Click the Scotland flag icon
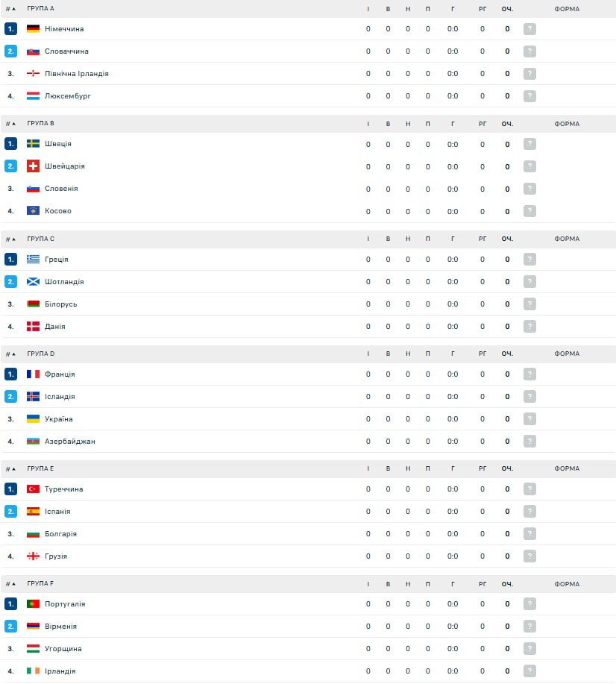616x684 pixels. [33, 282]
